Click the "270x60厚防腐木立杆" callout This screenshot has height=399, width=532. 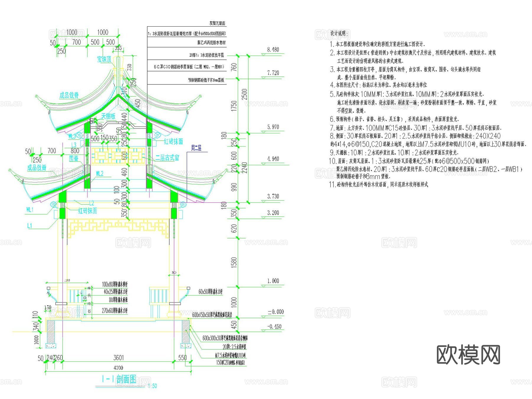pos(115,311)
